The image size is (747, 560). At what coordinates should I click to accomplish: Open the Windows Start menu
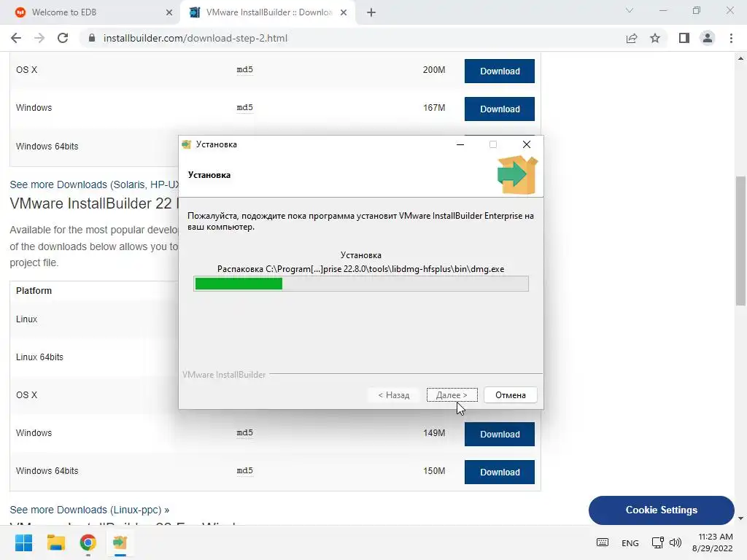24,542
